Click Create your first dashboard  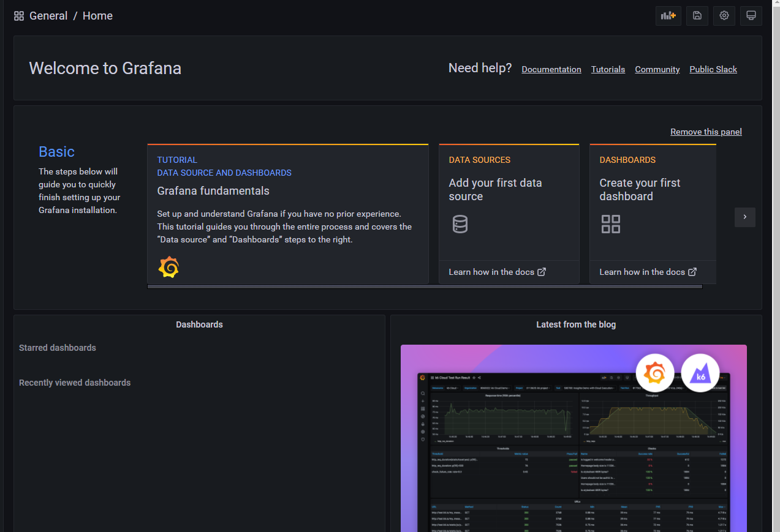point(640,190)
